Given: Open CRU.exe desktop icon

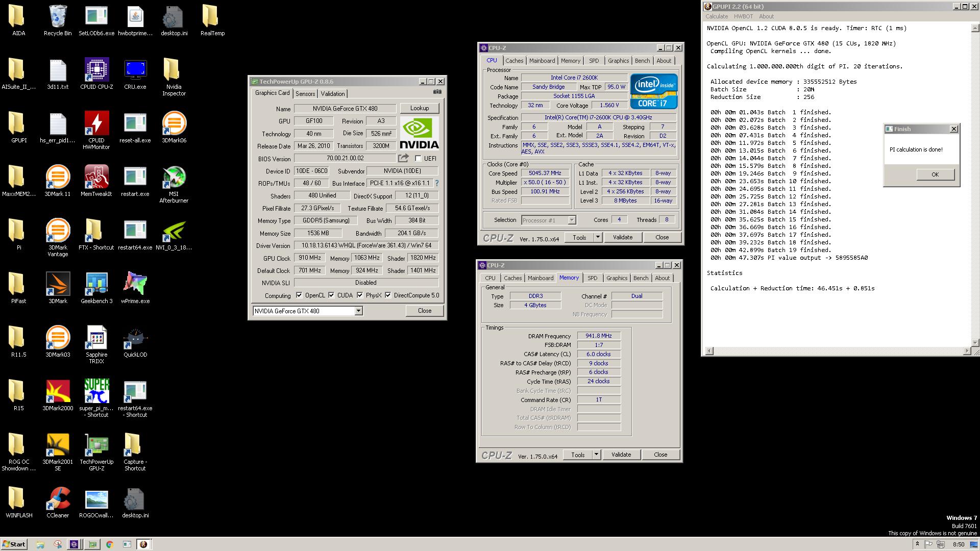Looking at the screenshot, I should tap(135, 74).
